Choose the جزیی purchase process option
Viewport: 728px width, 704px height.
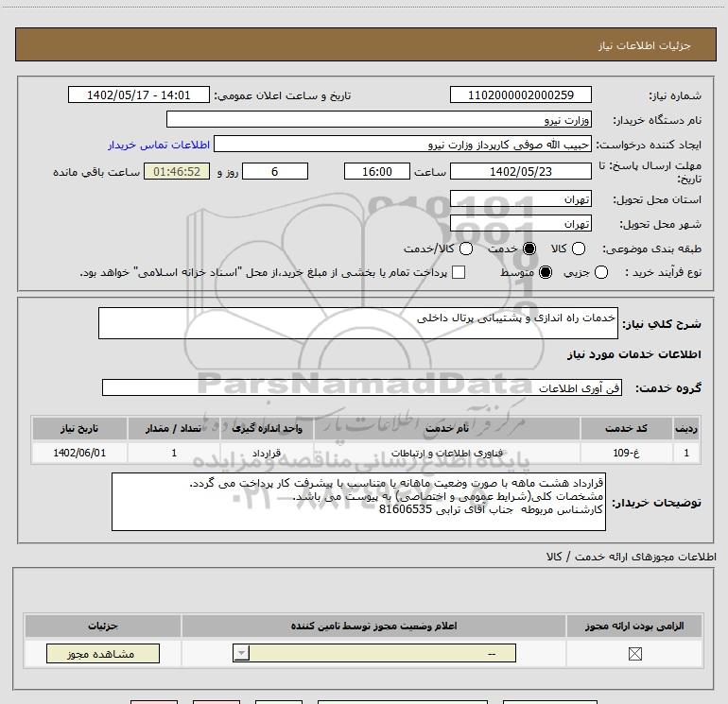click(600, 272)
